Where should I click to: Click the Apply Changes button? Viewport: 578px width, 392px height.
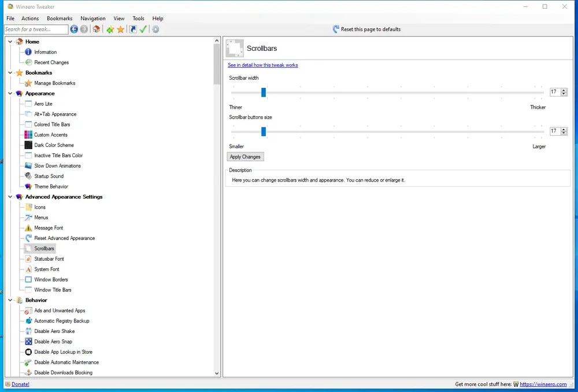coord(245,157)
